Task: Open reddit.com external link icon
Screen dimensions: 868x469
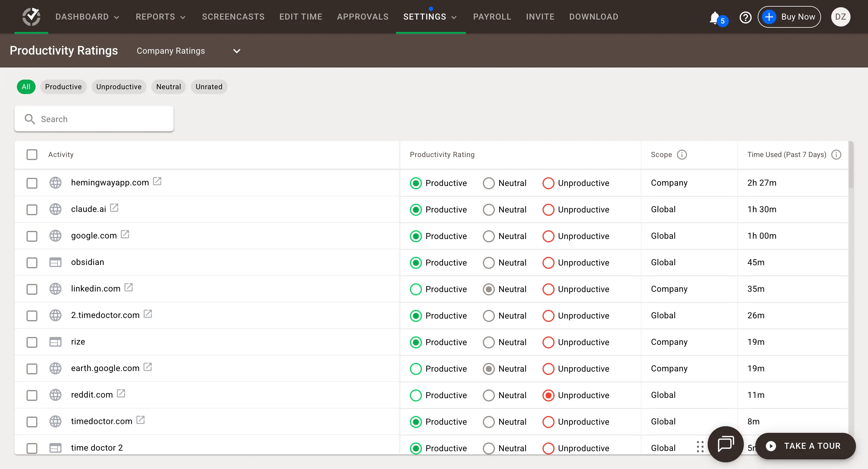Action: tap(121, 394)
